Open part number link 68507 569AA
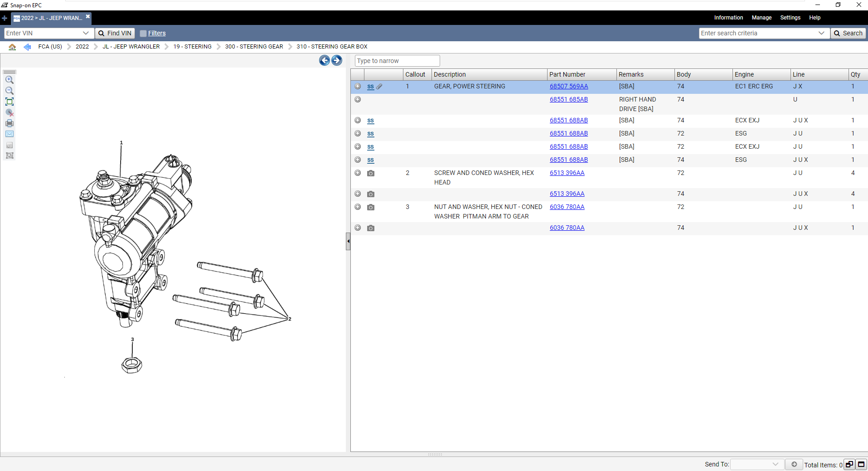 click(568, 86)
